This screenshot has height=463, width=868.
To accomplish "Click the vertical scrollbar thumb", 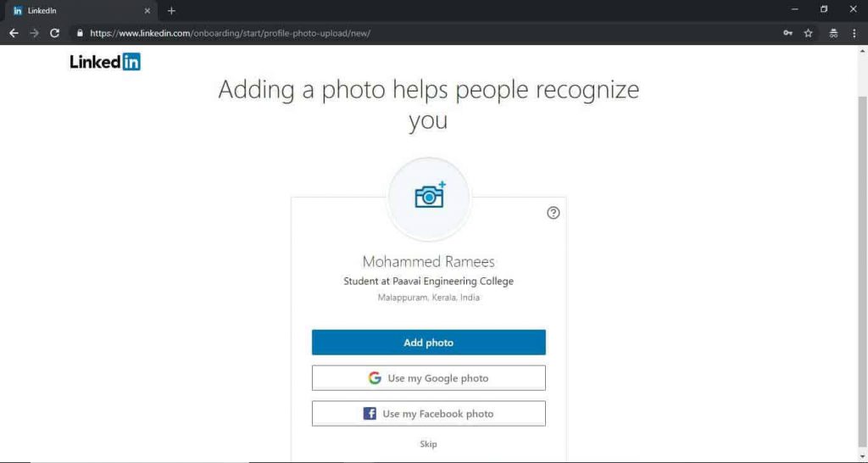I will tap(862, 271).
